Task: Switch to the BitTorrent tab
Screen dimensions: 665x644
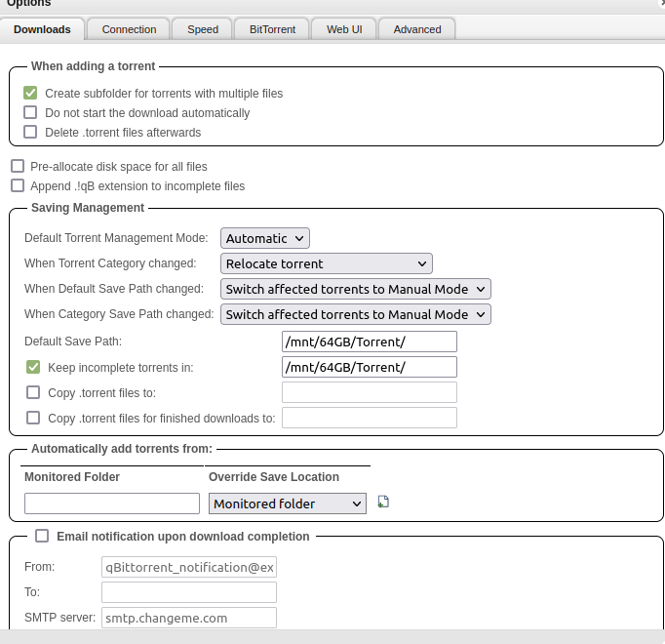Action: click(x=272, y=29)
